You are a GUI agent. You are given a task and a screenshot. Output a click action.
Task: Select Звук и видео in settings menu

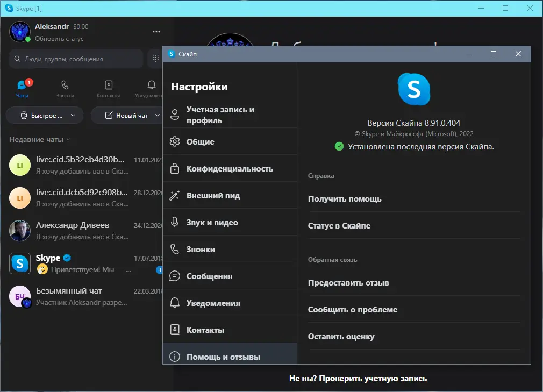click(x=230, y=222)
